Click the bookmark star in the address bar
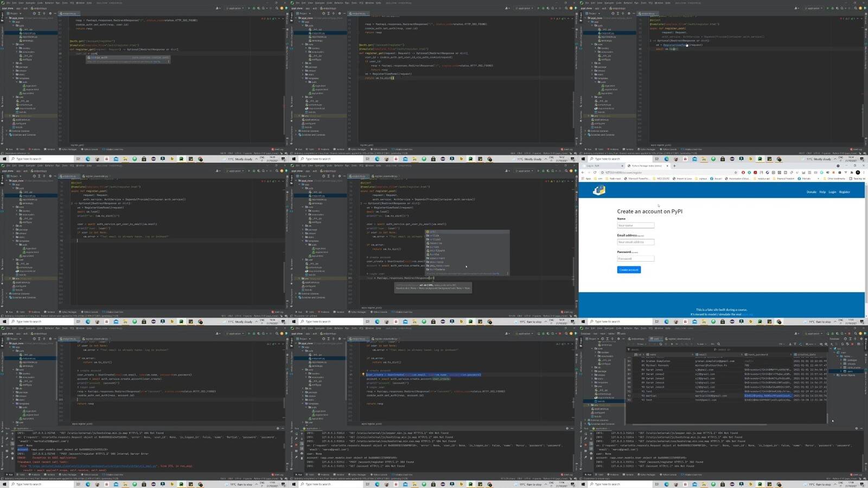This screenshot has height=488, width=868. 736,173
